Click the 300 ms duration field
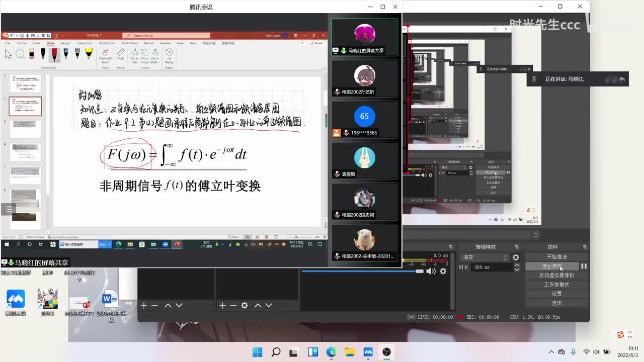 point(492,267)
